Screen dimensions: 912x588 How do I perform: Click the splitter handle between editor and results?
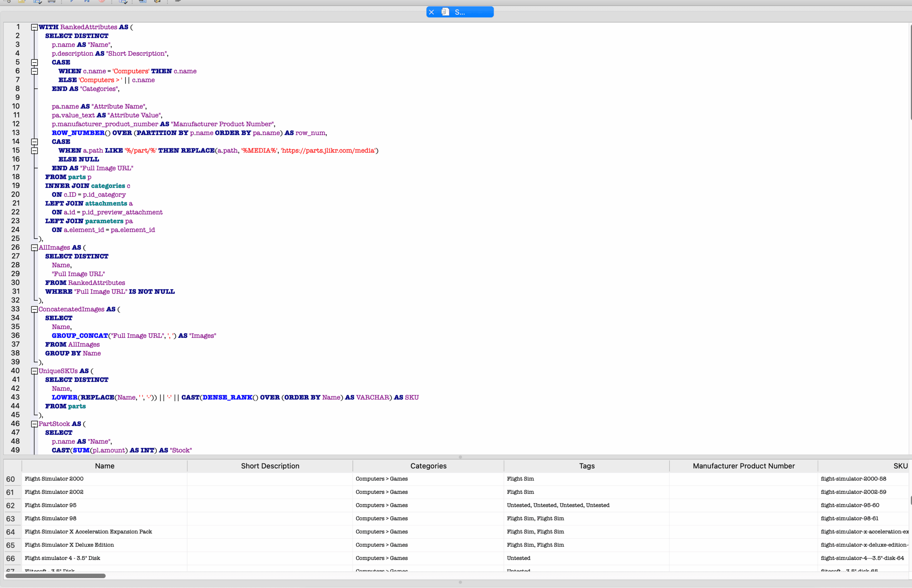[460, 457]
